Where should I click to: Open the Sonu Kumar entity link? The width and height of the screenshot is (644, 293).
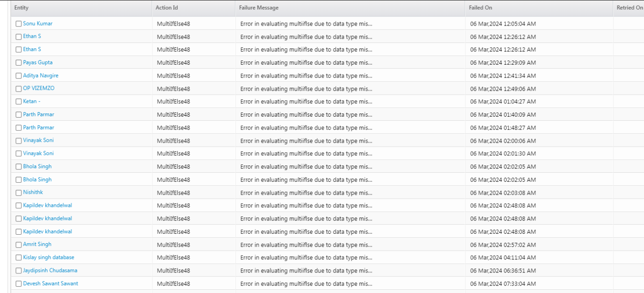pyautogui.click(x=38, y=24)
